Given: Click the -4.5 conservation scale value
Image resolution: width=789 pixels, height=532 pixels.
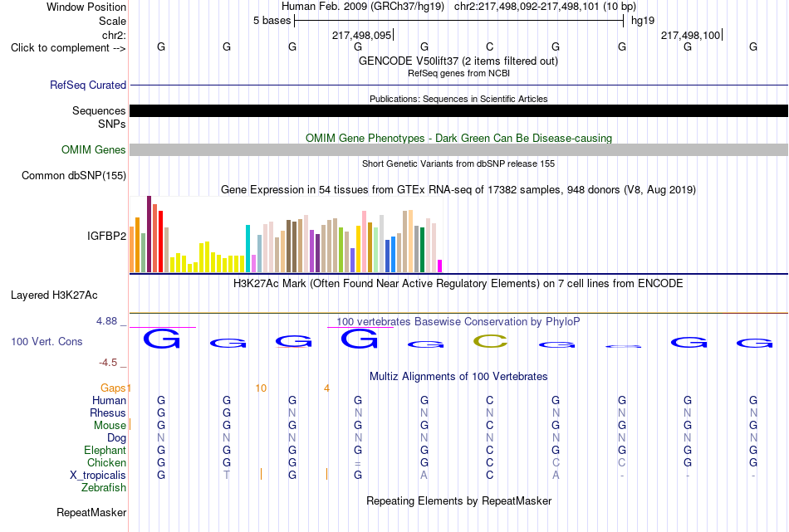Looking at the screenshot, I should 108,363.
